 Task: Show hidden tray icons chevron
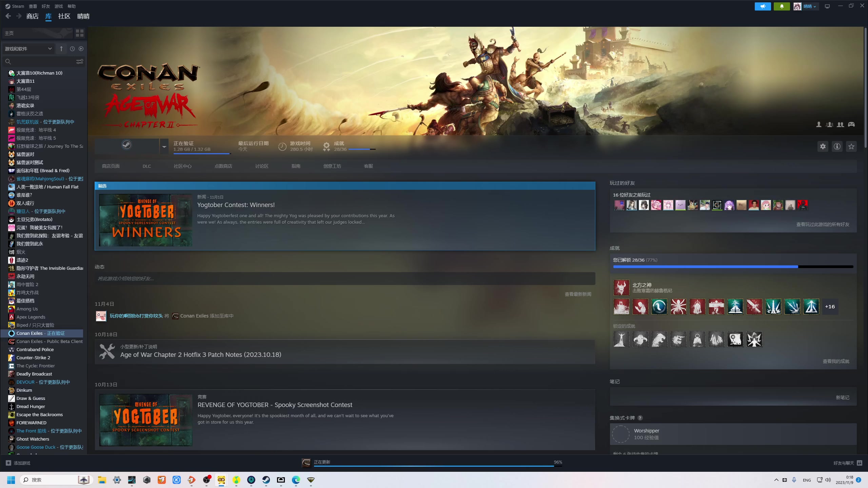776,480
